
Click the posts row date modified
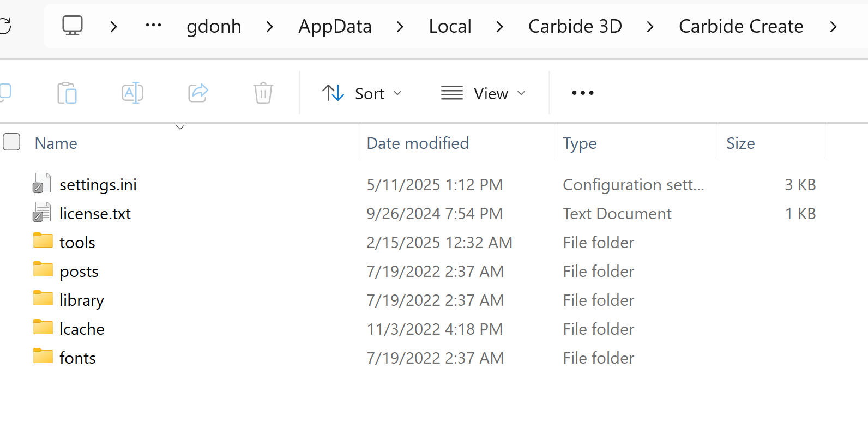435,272
